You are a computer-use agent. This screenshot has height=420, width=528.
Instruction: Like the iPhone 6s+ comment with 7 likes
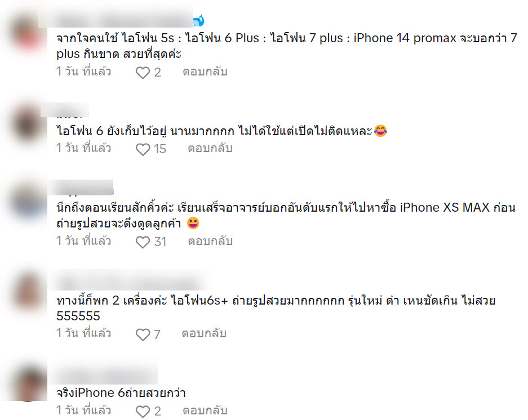pos(143,334)
